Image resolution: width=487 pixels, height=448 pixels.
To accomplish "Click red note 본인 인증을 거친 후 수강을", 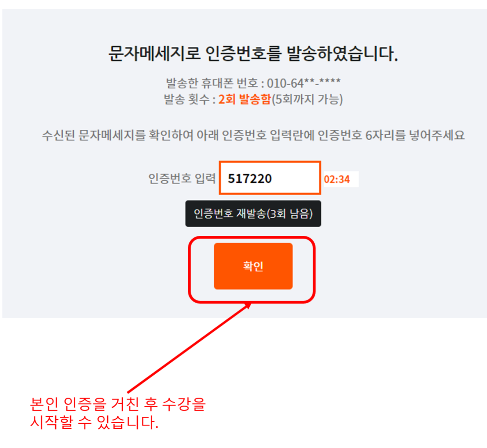I will [118, 404].
